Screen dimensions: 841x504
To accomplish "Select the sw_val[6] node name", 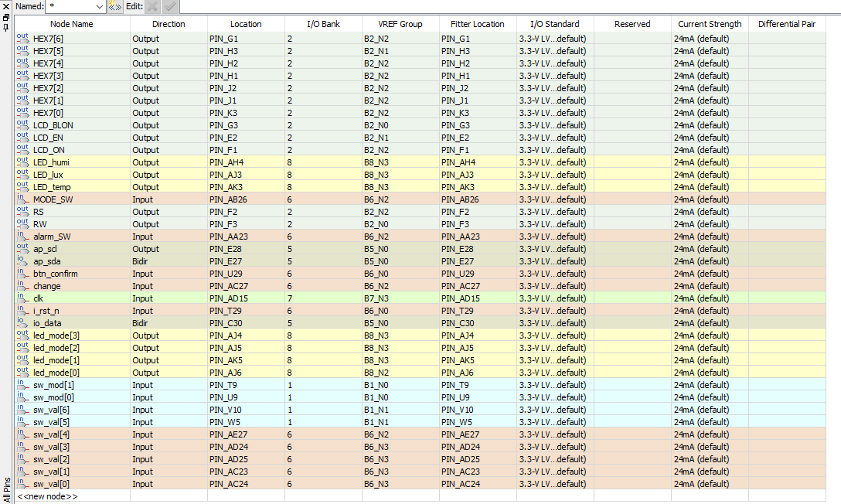I will tap(52, 410).
